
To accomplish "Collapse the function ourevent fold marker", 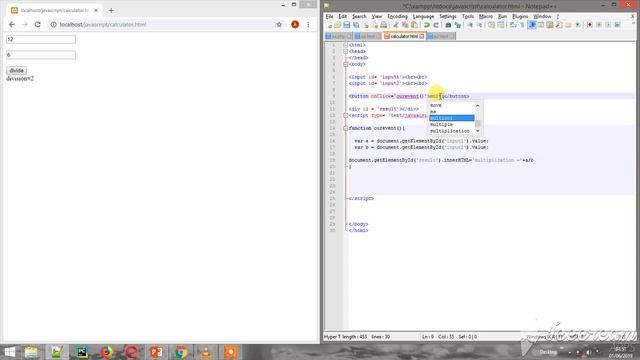I will 346,128.
